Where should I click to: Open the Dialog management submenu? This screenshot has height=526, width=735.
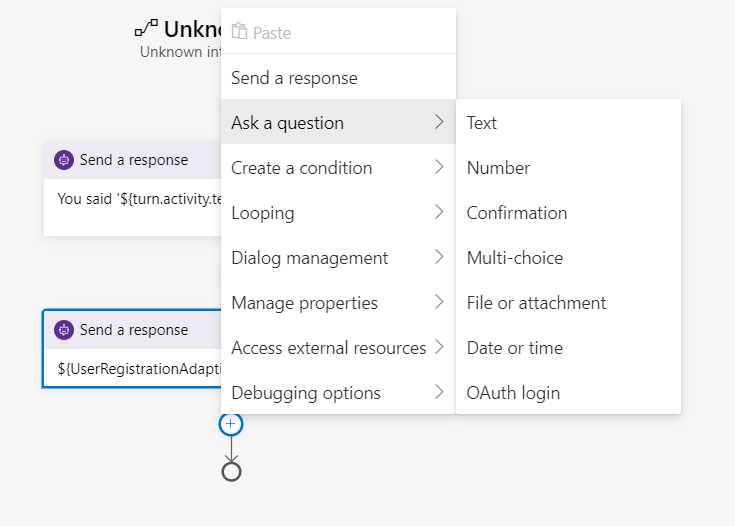coord(338,258)
